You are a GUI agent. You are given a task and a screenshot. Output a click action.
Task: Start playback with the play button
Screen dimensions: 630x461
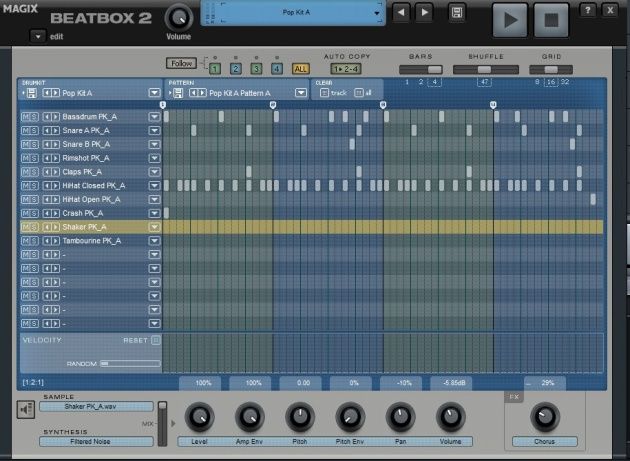pos(510,19)
